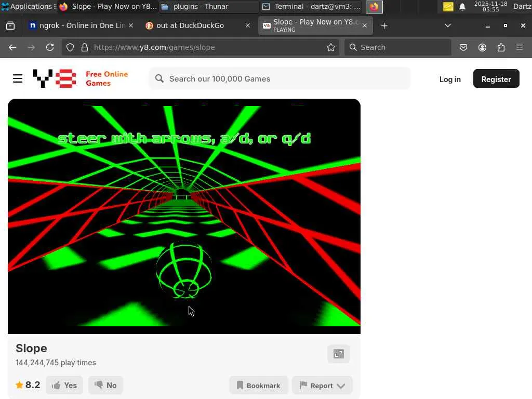The width and height of the screenshot is (532, 399).
Task: Expand the Report dropdown
Action: [322, 385]
